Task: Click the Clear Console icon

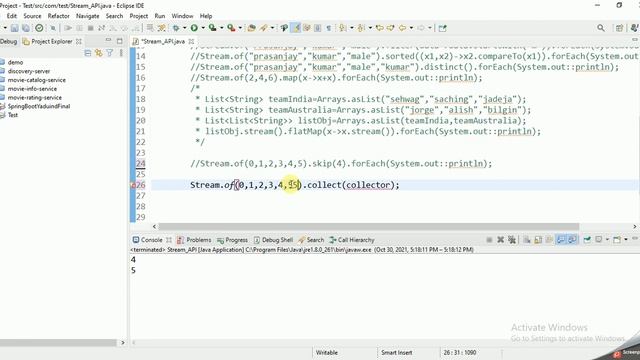Action: [527, 240]
